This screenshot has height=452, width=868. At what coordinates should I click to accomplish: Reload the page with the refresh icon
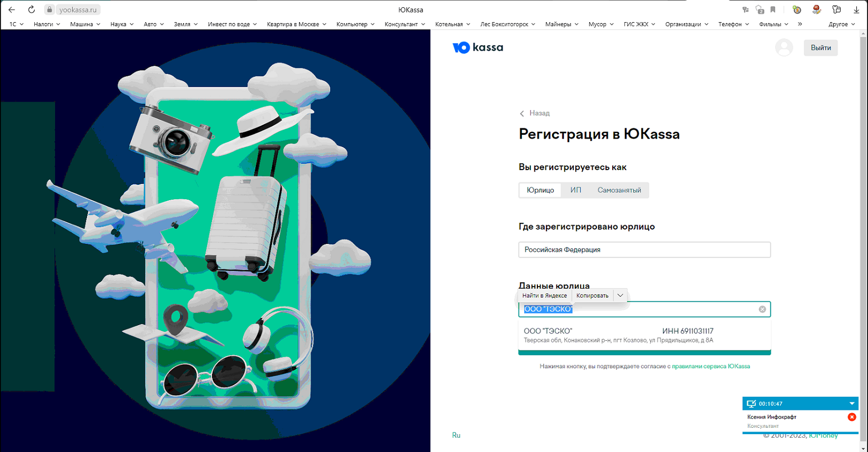point(32,9)
